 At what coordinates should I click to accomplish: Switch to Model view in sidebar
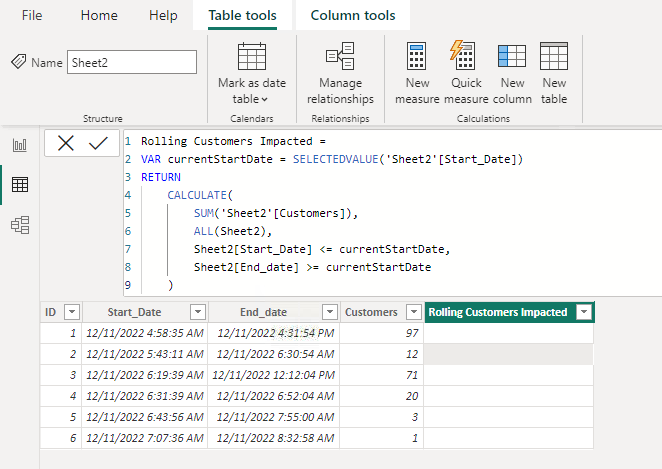pyautogui.click(x=20, y=225)
